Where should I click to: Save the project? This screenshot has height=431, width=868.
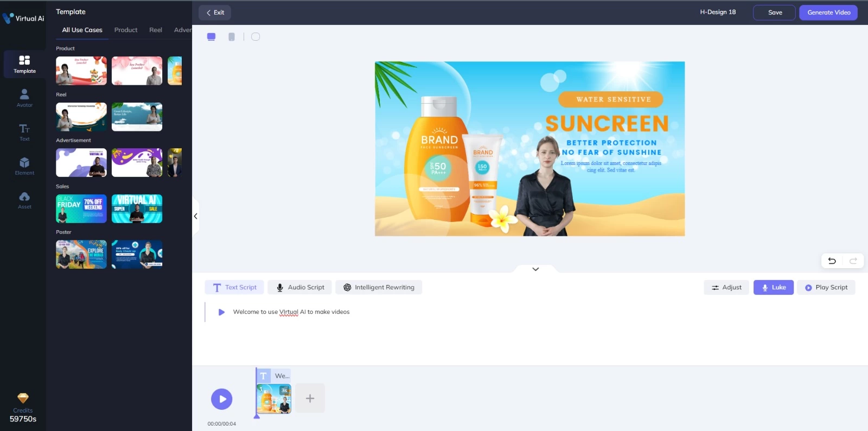click(775, 12)
